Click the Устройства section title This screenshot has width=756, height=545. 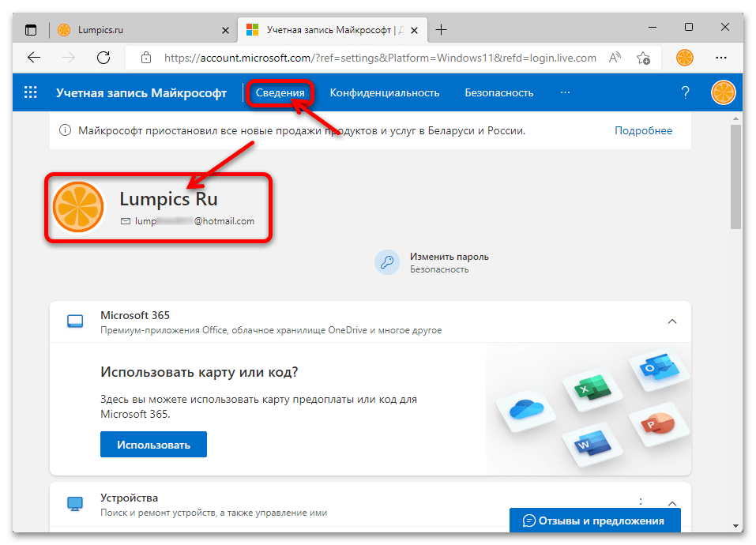[129, 498]
